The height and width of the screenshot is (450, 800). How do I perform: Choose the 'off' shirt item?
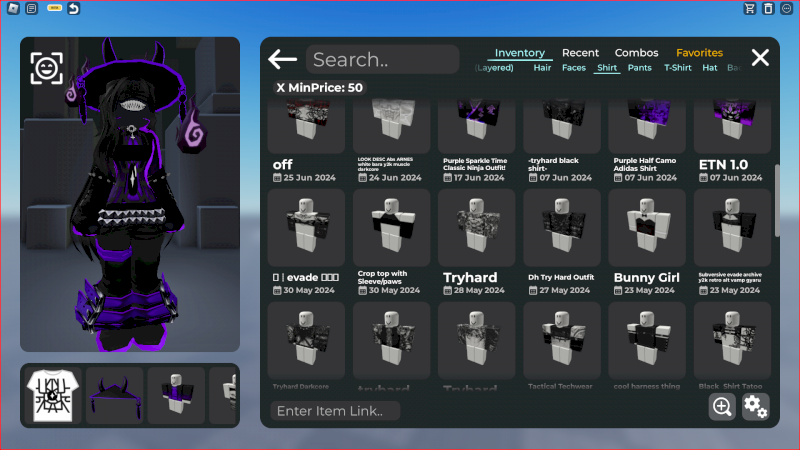click(x=306, y=127)
